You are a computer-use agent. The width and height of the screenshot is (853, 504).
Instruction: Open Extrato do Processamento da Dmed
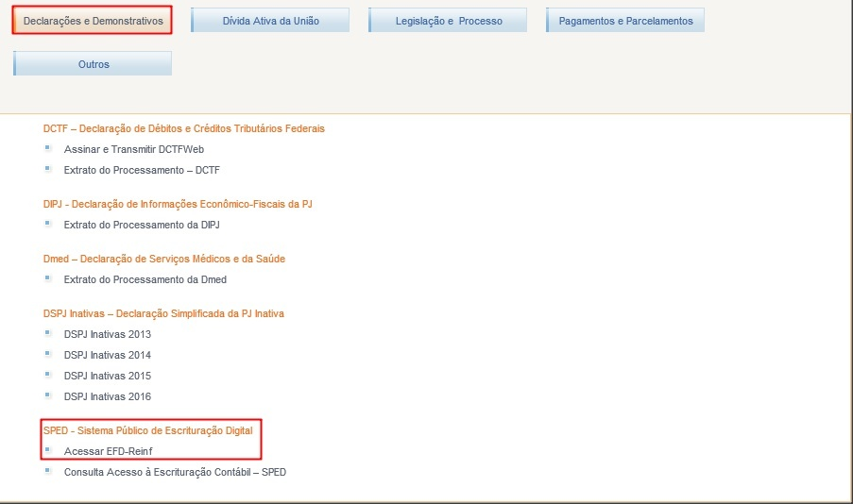coord(145,279)
